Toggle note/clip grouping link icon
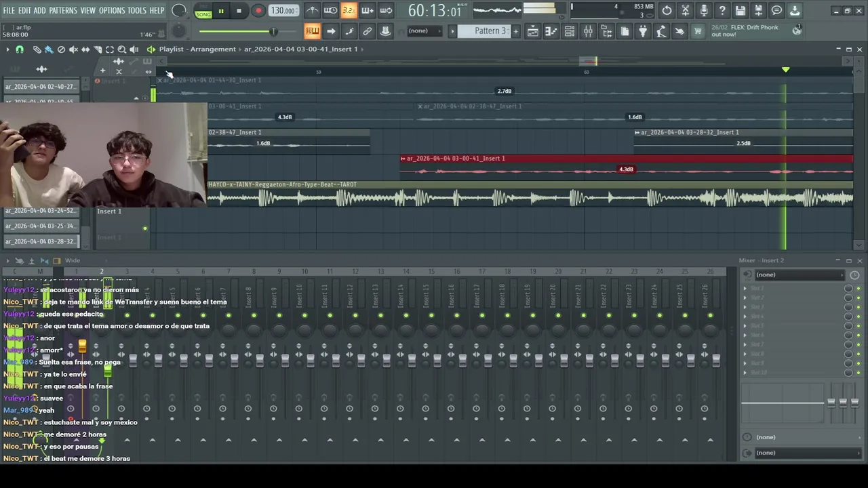 pos(367,31)
